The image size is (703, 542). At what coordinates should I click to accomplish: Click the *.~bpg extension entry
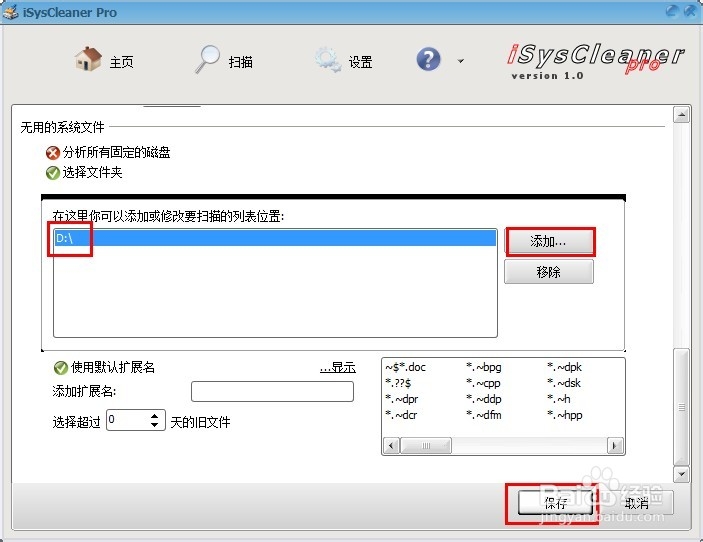(484, 367)
